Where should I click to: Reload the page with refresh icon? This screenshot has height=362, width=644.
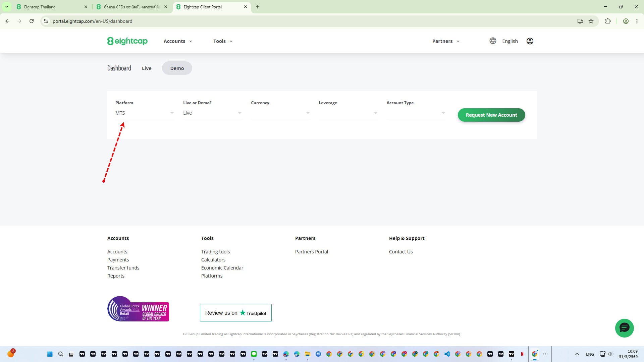(x=32, y=21)
